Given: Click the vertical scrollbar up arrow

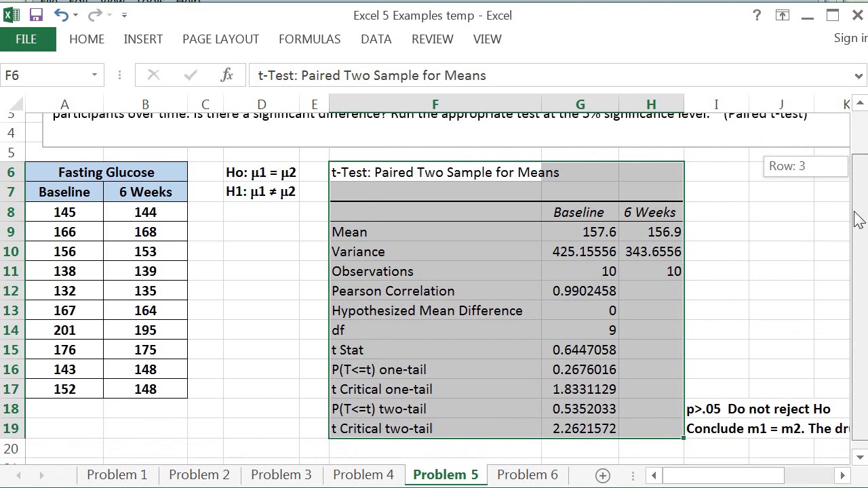Looking at the screenshot, I should coord(860,104).
